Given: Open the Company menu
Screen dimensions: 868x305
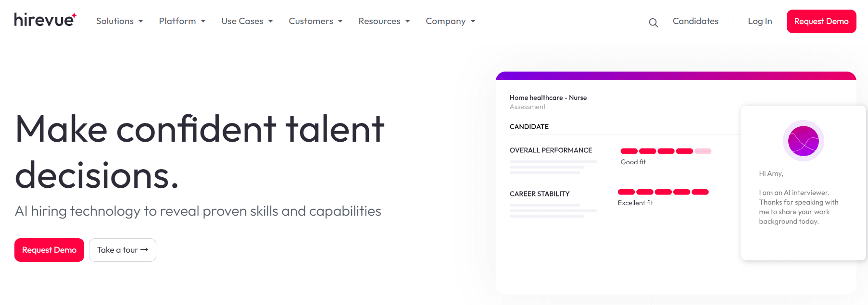Looking at the screenshot, I should click(450, 21).
